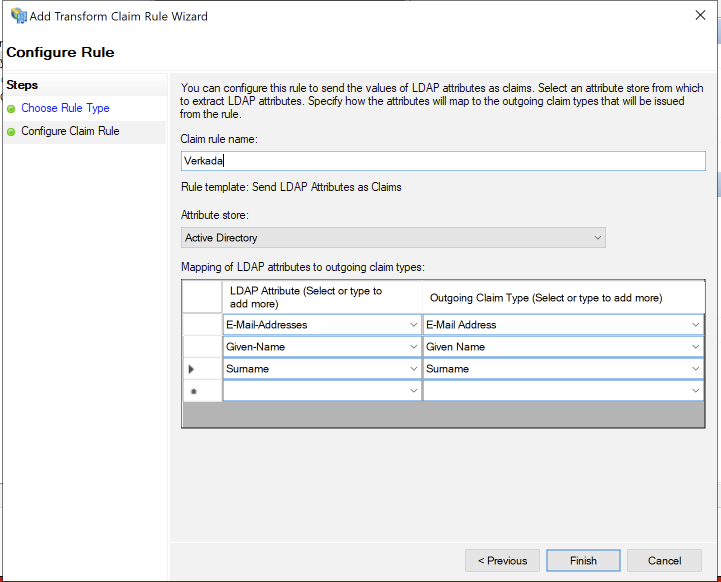This screenshot has width=721, height=582.
Task: Open the empty new-row LDAP attribute dropdown
Action: pos(414,391)
